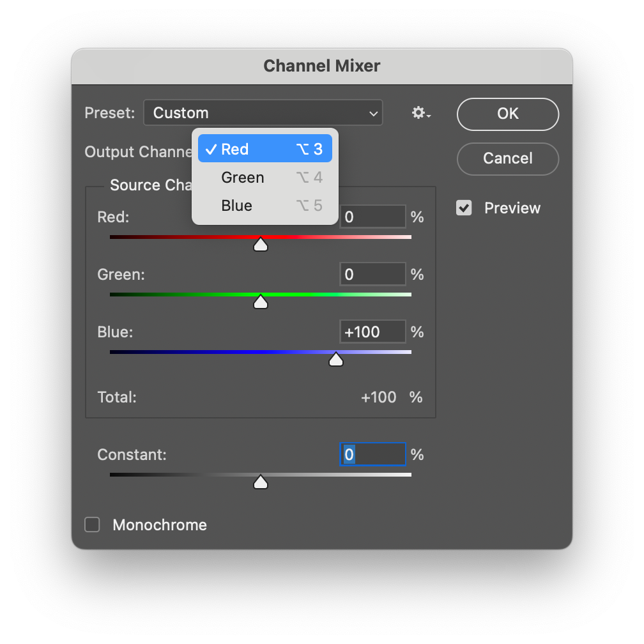This screenshot has width=644, height=644.
Task: Click the Red percentage input field
Action: (x=373, y=217)
